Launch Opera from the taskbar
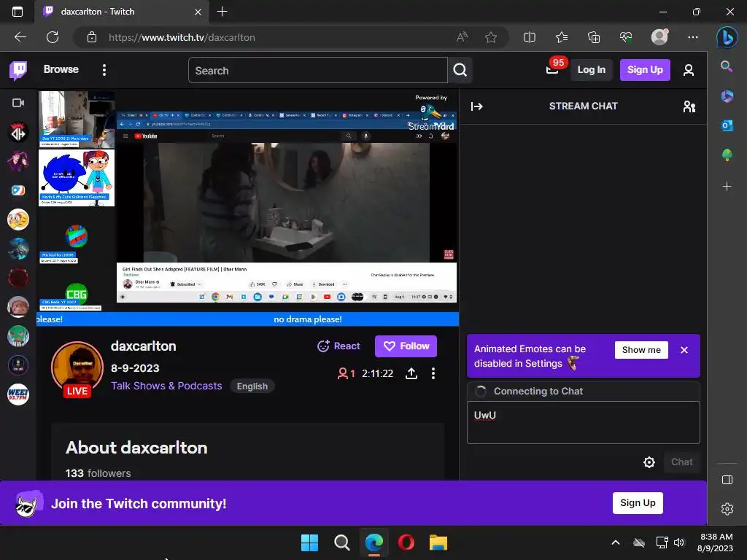Viewport: 747px width, 560px height. click(x=406, y=542)
